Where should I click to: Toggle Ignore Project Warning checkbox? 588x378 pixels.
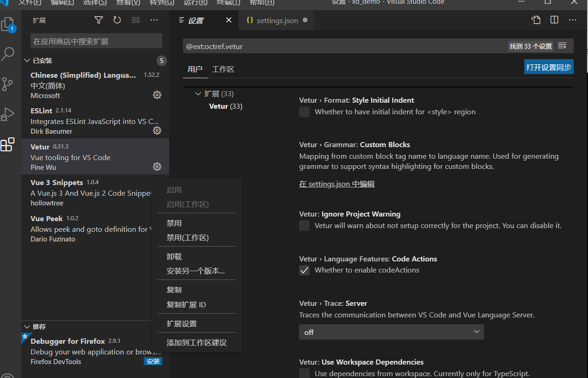tap(304, 225)
